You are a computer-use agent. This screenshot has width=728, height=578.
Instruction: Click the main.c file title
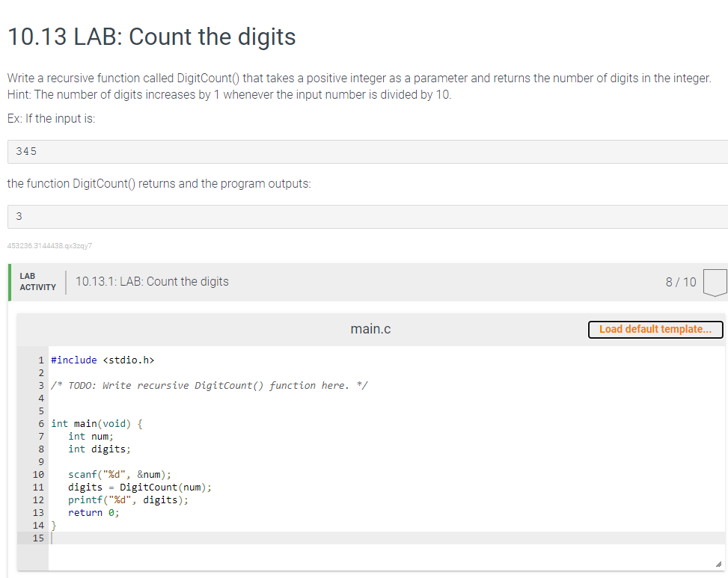pos(370,329)
